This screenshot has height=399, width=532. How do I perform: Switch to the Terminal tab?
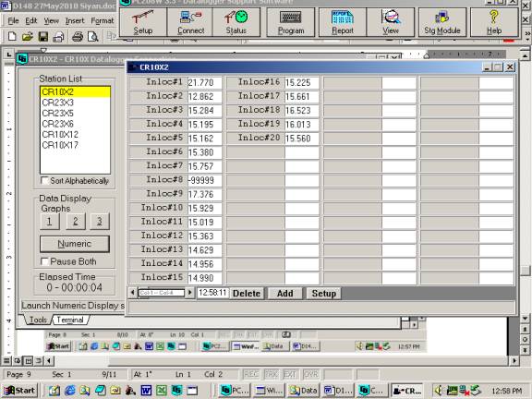point(70,320)
